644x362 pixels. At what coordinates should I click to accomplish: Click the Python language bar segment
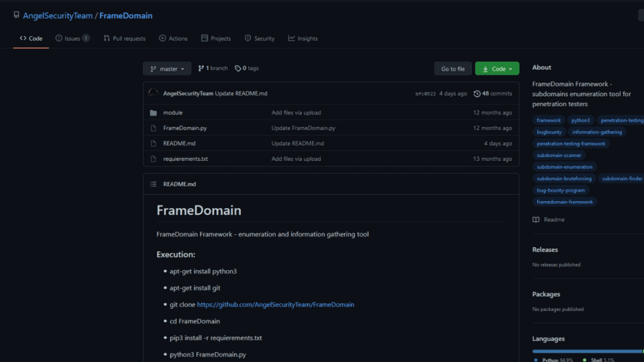tap(587, 351)
